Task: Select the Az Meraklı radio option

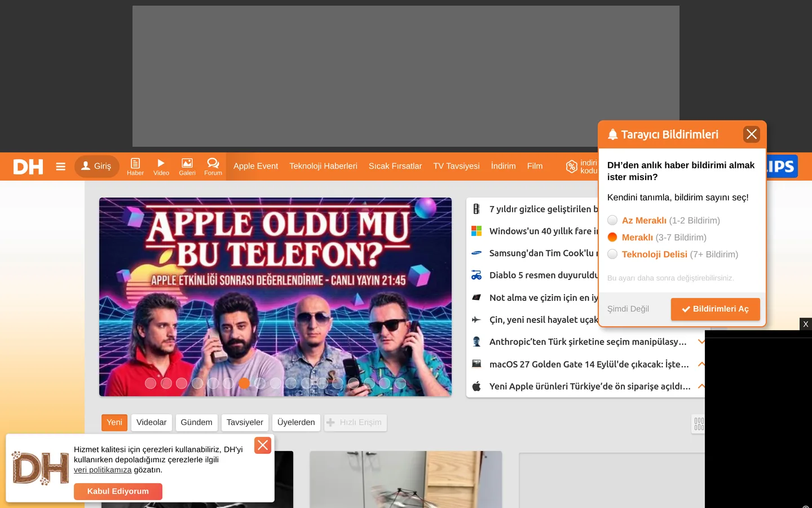Action: (612, 220)
